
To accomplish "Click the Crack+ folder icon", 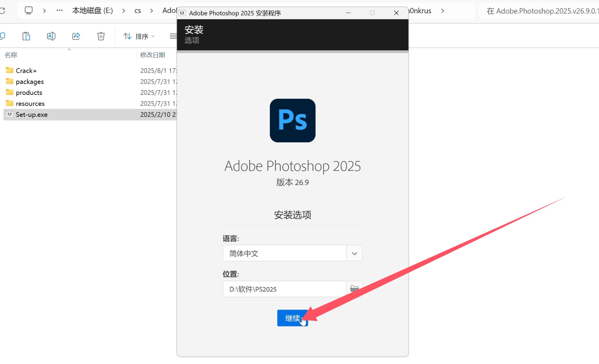I will pos(10,70).
